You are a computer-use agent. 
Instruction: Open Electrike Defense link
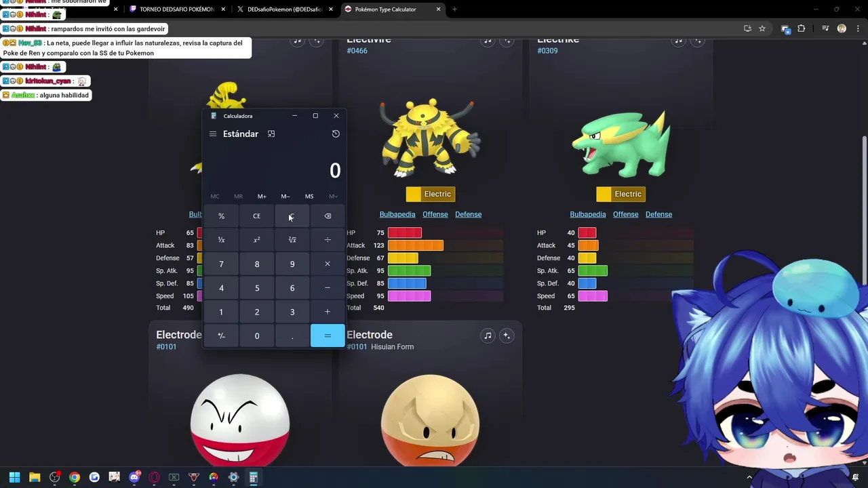pyautogui.click(x=659, y=215)
